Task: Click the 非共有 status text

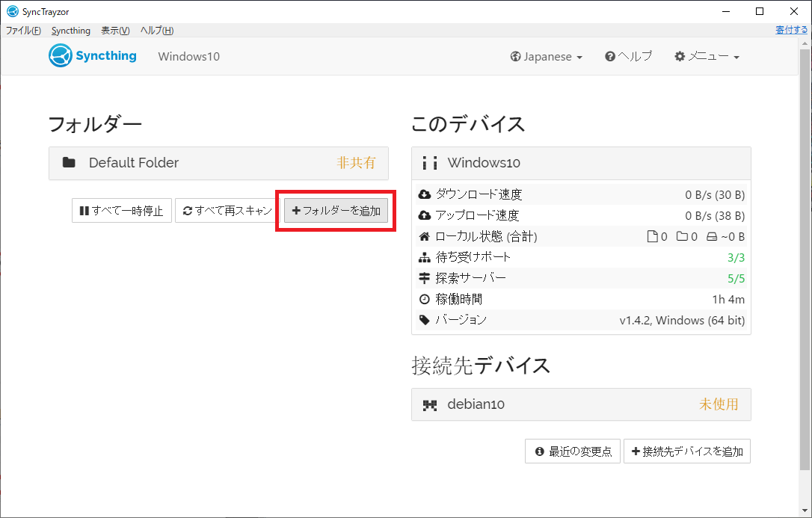Action: pos(357,162)
